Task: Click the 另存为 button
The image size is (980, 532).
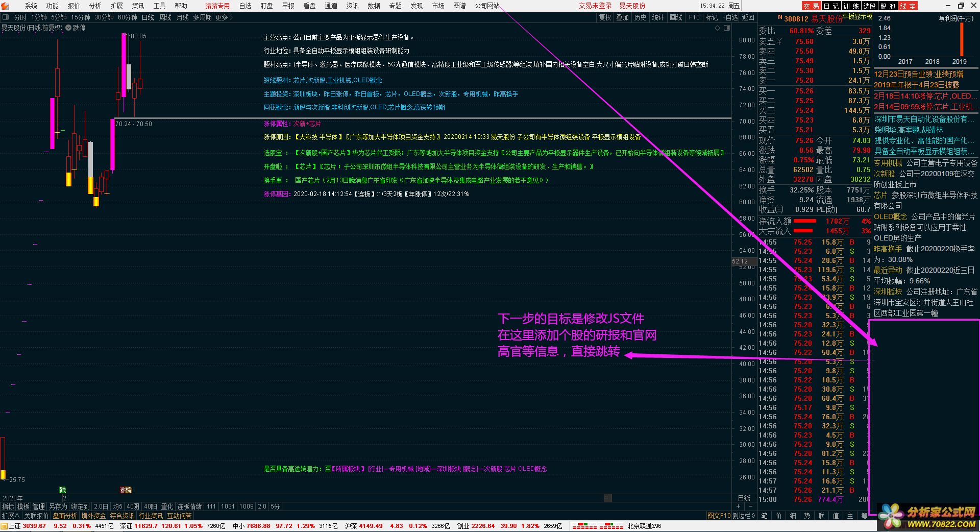Action: click(58, 506)
